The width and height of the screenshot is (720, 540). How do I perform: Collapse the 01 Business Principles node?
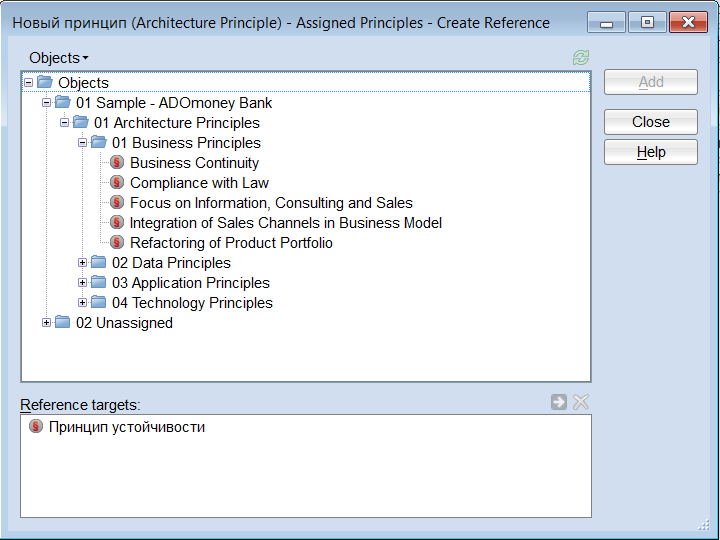[x=82, y=142]
